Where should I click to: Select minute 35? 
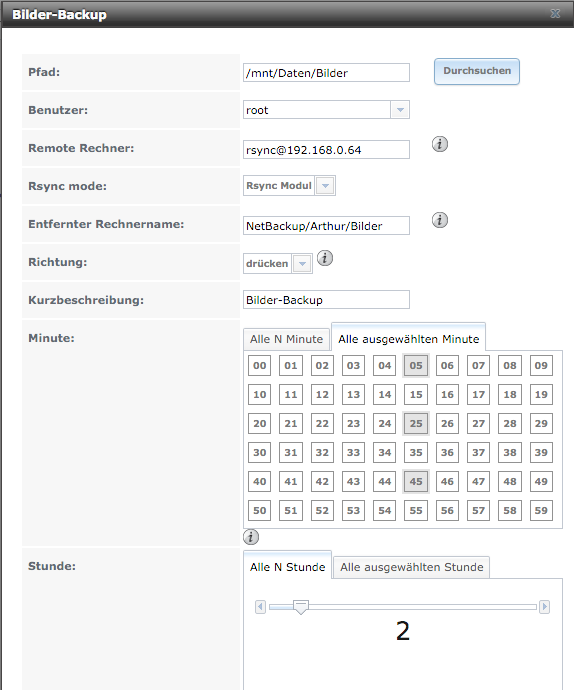[x=416, y=452]
